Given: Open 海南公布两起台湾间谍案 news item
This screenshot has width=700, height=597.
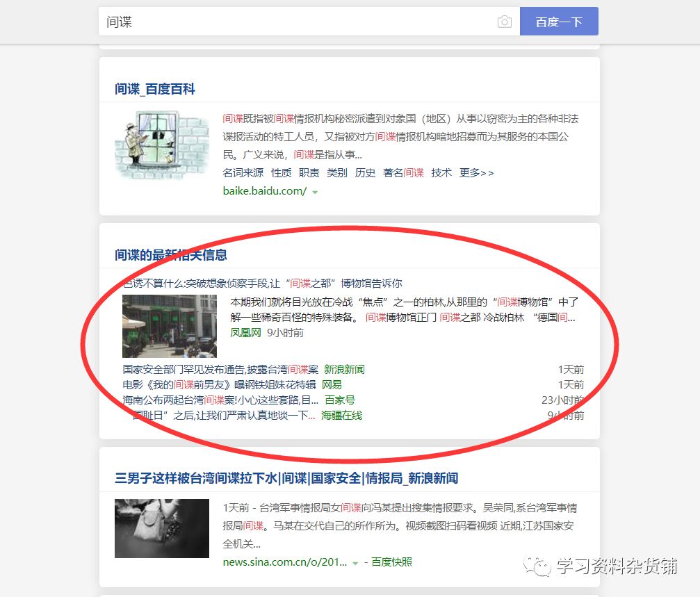Looking at the screenshot, I should [220, 400].
